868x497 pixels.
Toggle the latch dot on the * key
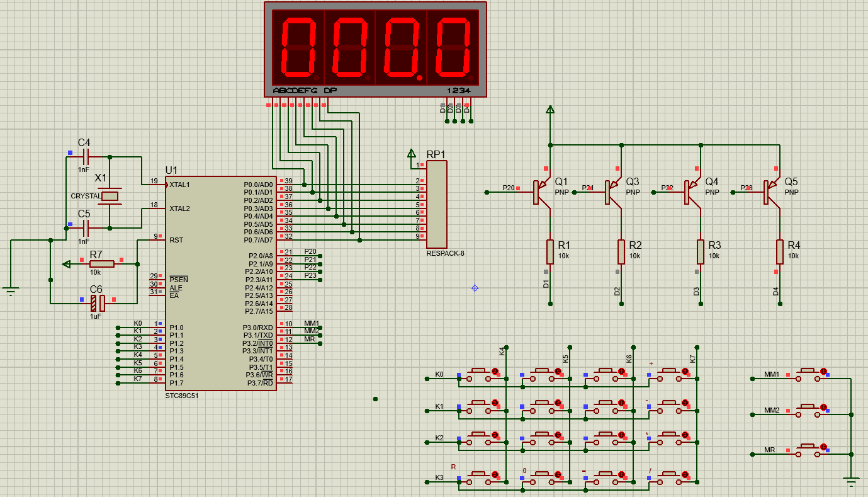(685, 436)
